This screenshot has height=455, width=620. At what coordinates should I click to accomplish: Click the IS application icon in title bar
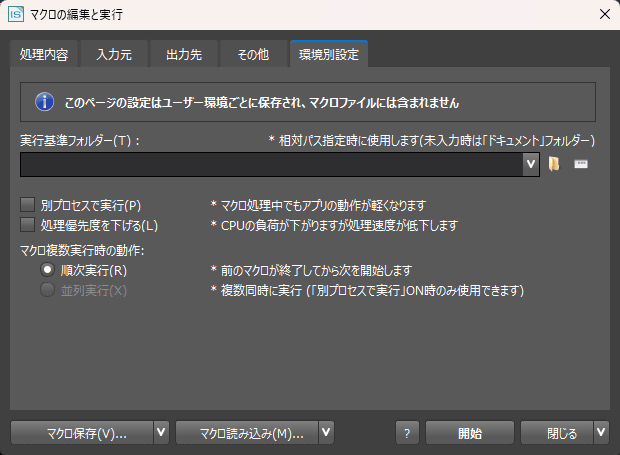point(16,14)
